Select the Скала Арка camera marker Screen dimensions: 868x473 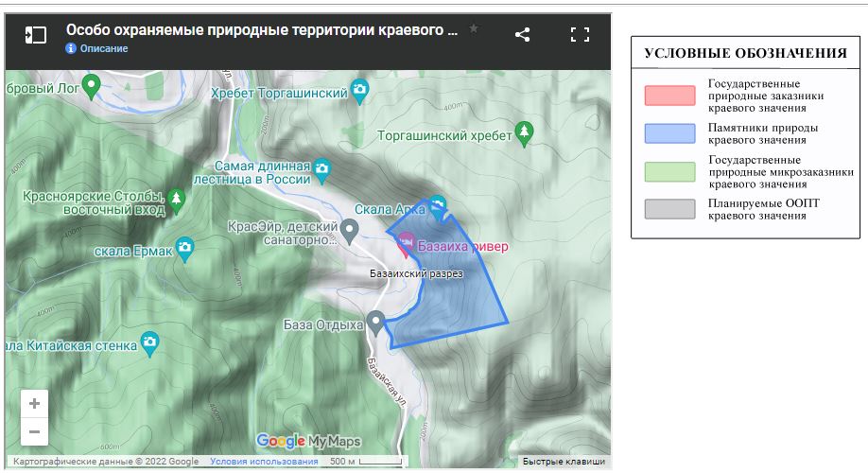[x=438, y=207]
